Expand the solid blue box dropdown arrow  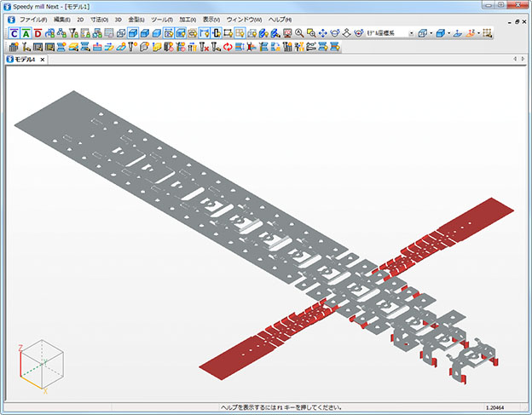(x=448, y=33)
